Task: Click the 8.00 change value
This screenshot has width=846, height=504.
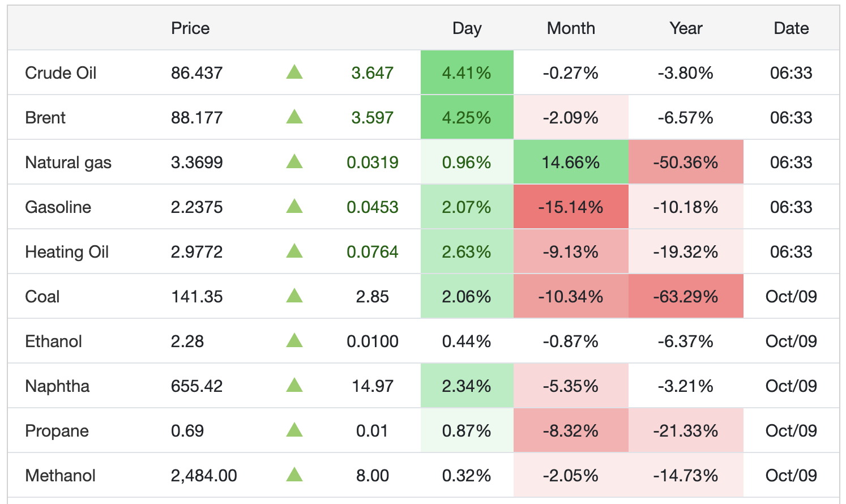Action: tap(373, 476)
